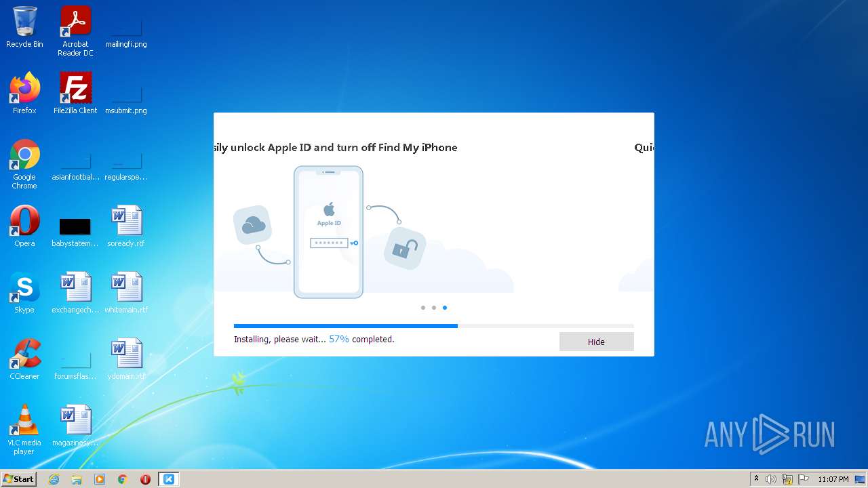
Task: Open Google Chrome desktop shortcut
Action: 24,164
